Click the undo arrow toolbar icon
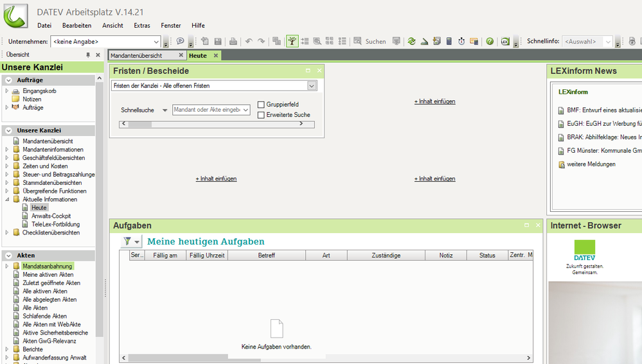 [x=249, y=41]
